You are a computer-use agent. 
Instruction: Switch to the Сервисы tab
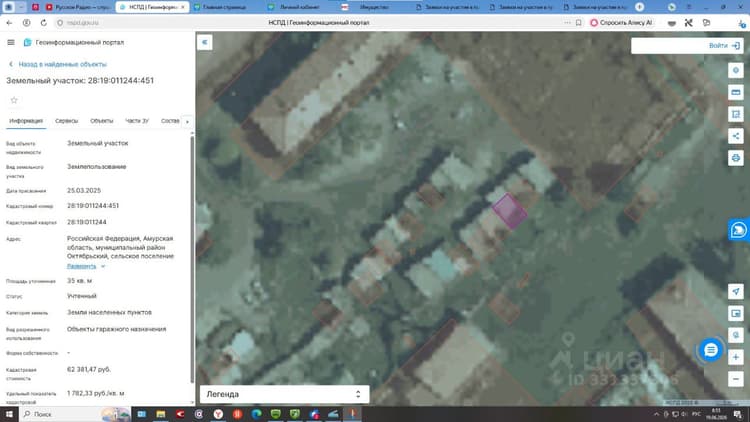pos(66,121)
